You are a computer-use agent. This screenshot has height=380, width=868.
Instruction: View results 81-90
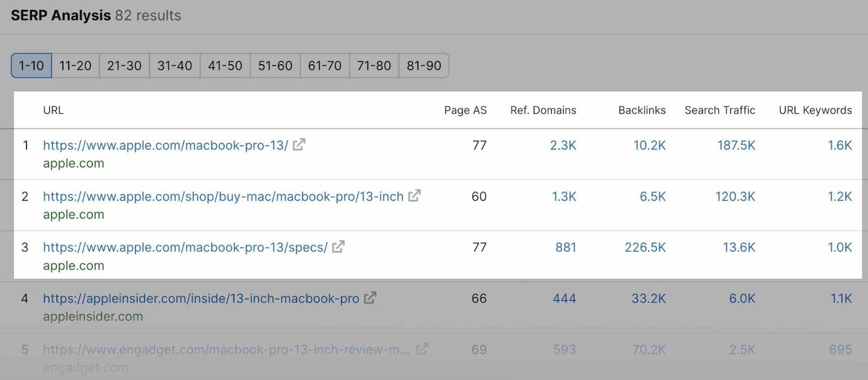[424, 65]
